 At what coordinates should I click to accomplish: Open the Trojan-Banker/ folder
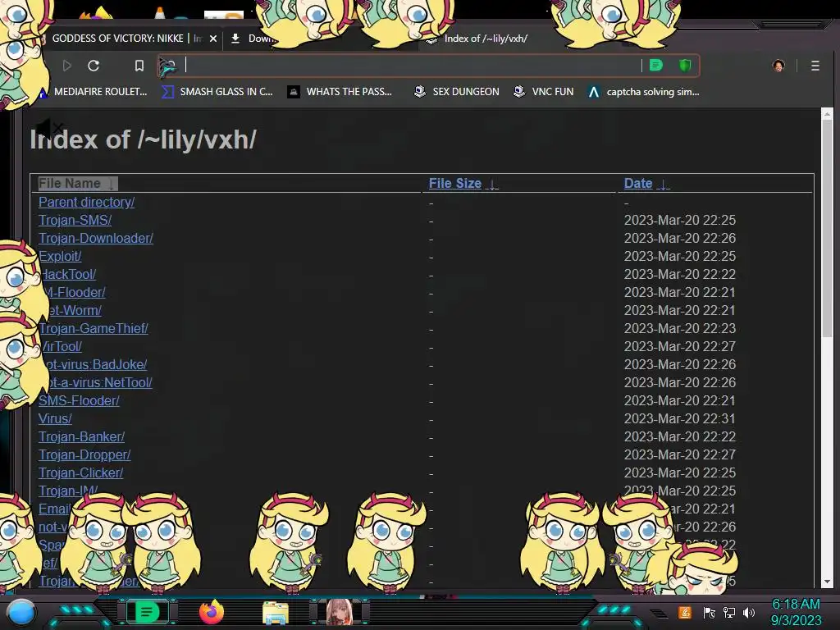tap(81, 436)
